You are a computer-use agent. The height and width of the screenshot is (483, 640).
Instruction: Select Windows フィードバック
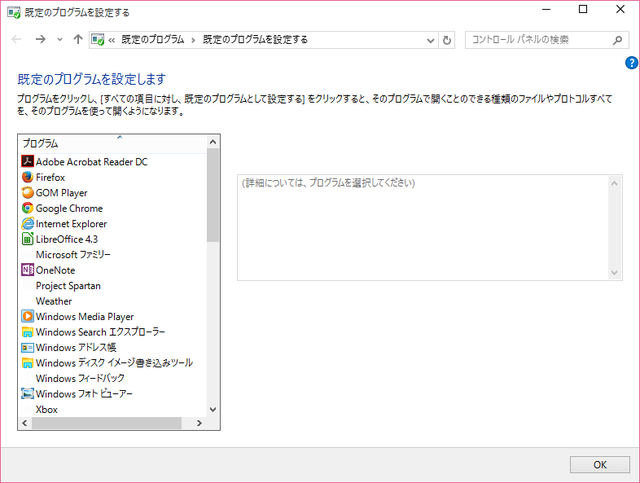(x=80, y=378)
